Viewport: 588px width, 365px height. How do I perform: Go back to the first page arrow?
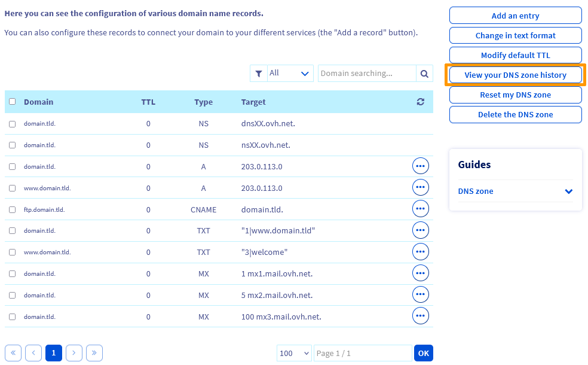coord(13,353)
